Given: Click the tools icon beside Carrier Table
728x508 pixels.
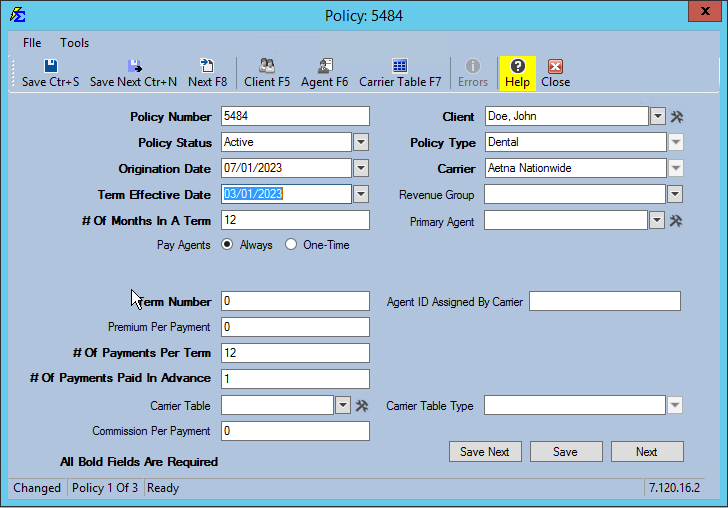Looking at the screenshot, I should 362,405.
